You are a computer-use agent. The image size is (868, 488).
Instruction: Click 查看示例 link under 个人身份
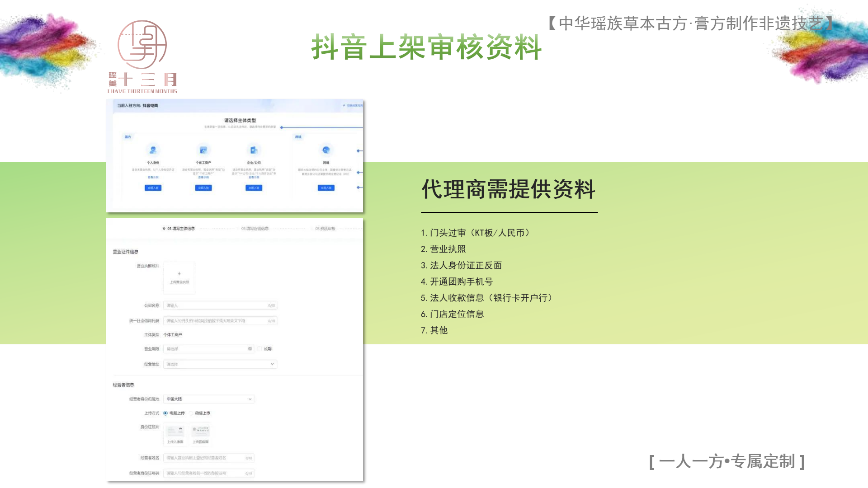153,177
